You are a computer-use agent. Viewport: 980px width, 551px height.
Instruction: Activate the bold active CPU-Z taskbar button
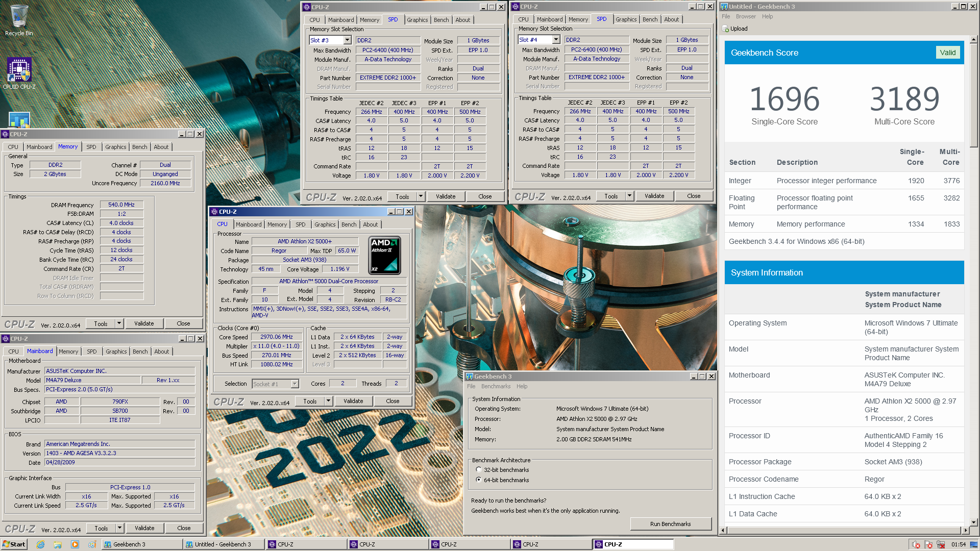(x=633, y=544)
